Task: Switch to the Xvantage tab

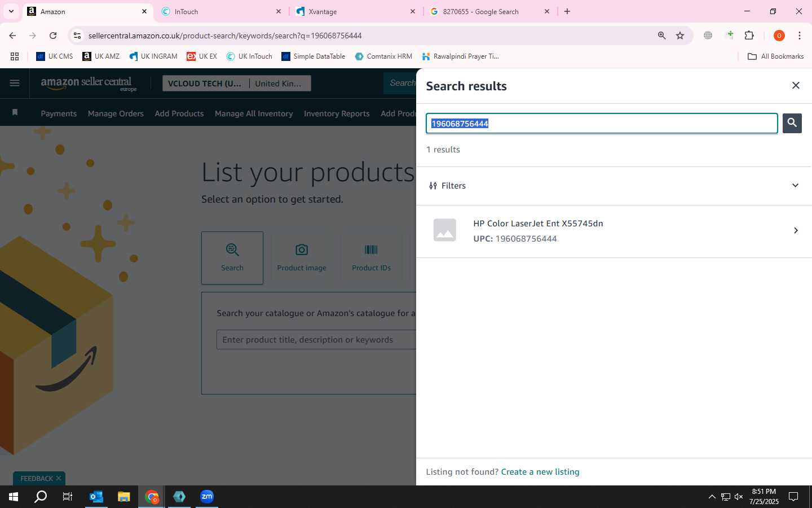Action: pos(355,11)
